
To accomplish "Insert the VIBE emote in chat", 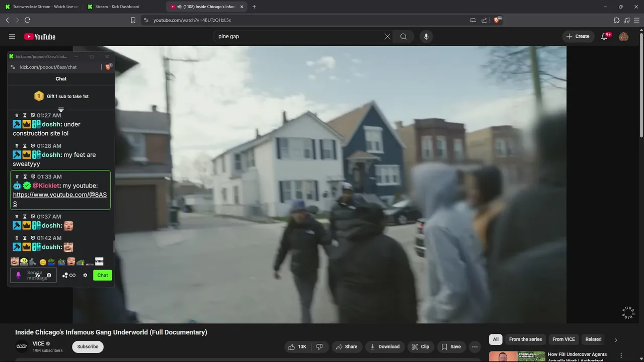I will [x=99, y=261].
